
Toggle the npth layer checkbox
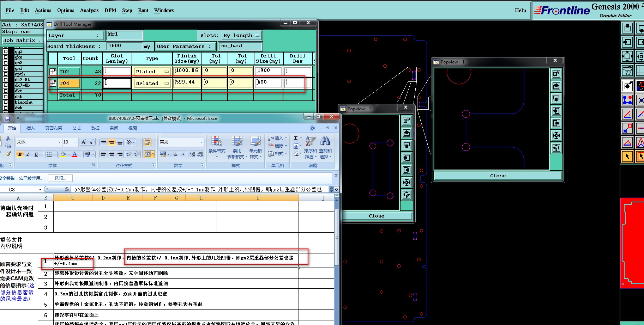(6, 74)
